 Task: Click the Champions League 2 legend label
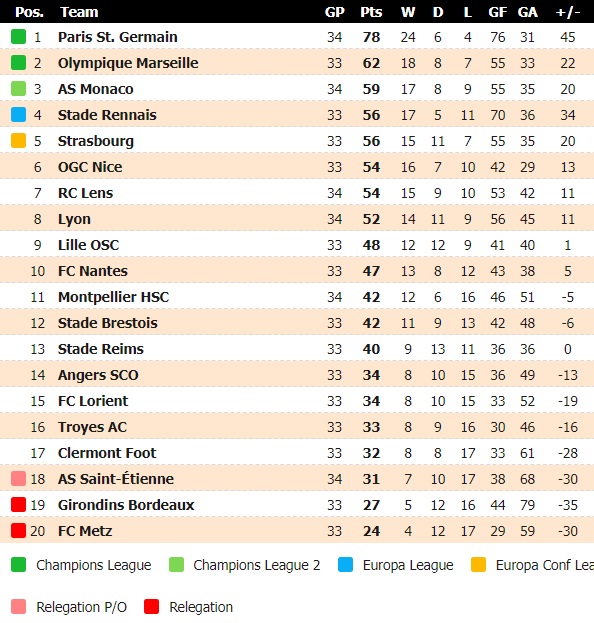click(x=257, y=565)
